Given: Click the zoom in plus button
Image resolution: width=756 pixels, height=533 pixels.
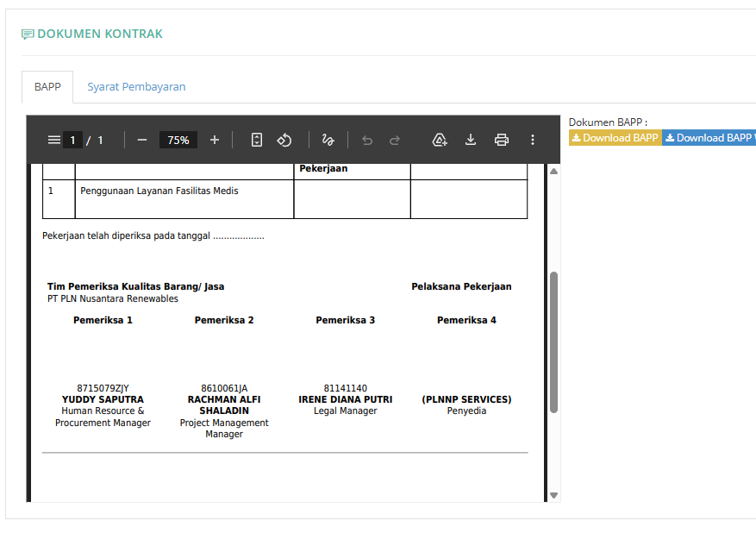Looking at the screenshot, I should pyautogui.click(x=215, y=140).
